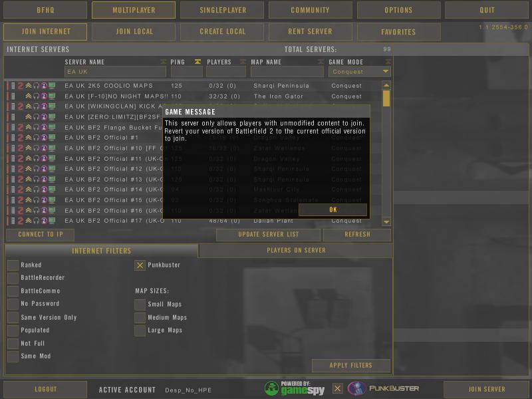Click server list scrollbar up arrow
Screen dimensions: 532x399
pos(386,85)
